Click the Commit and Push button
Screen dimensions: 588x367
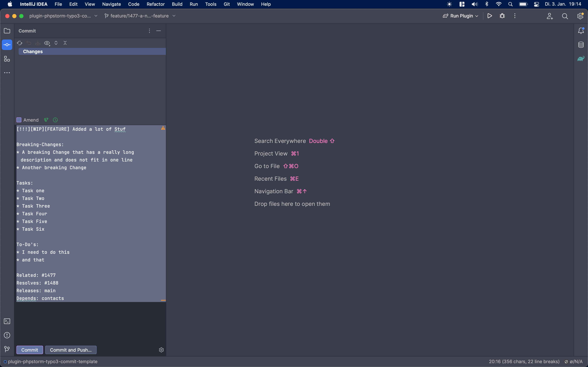[71, 350]
